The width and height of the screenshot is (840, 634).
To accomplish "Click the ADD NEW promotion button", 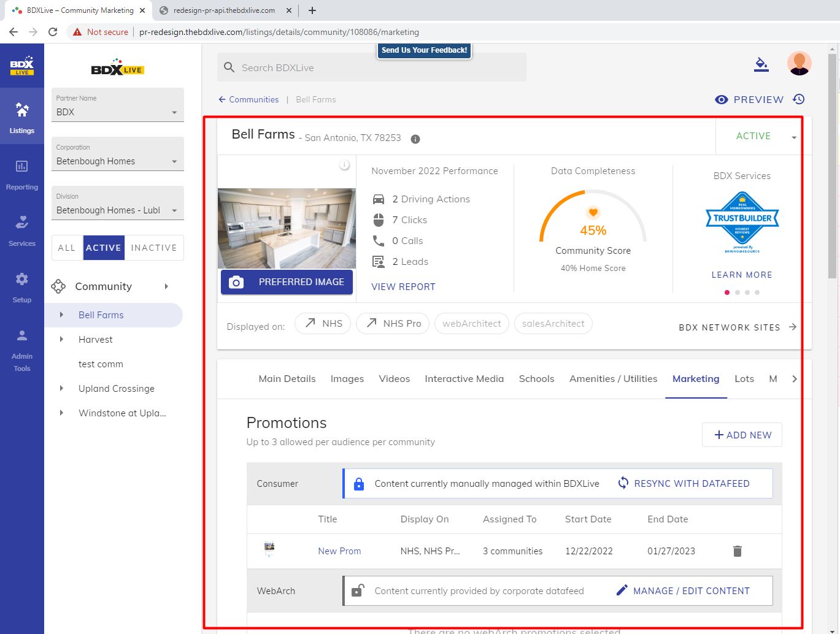I will (x=742, y=435).
